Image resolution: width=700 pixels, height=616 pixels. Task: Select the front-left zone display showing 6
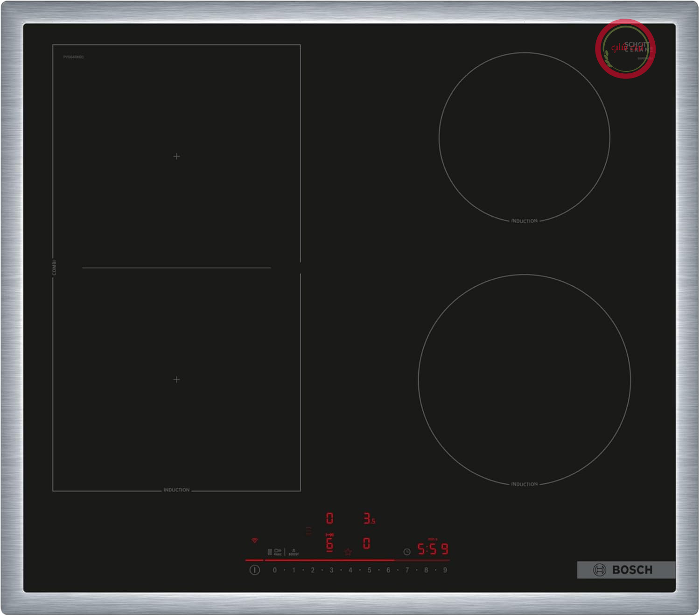coord(329,544)
